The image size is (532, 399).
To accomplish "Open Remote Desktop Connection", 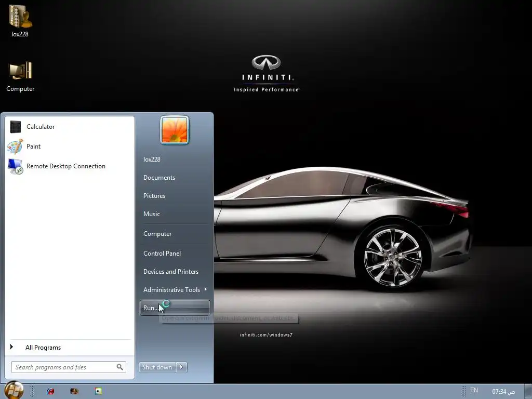I will [x=70, y=166].
